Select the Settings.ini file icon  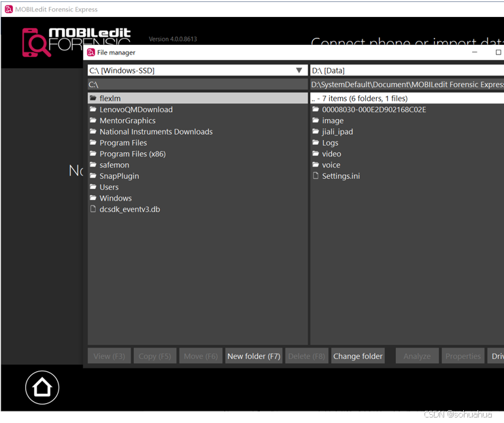point(316,175)
